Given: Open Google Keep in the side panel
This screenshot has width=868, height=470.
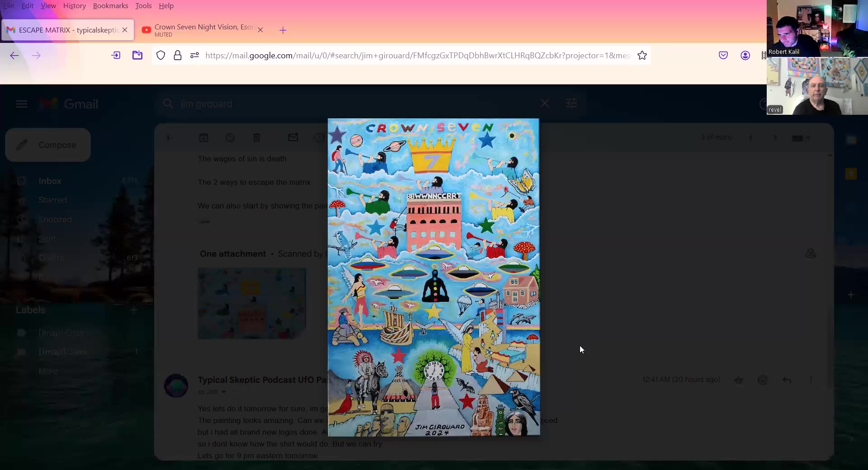Looking at the screenshot, I should (851, 174).
